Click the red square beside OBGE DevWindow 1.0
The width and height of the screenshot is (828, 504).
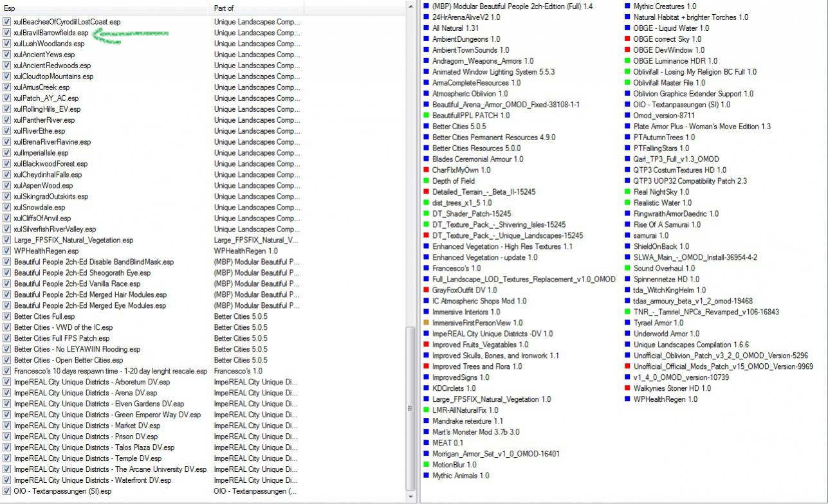(x=627, y=50)
